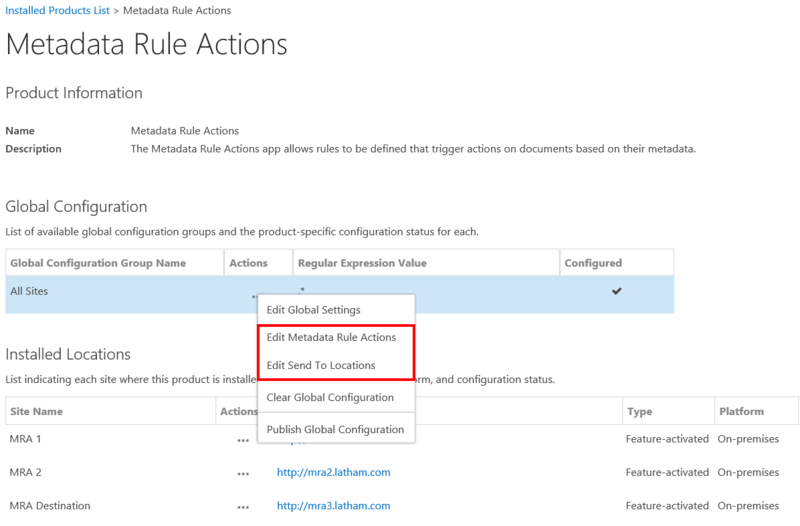Select Publish Global Configuration menu option
The height and width of the screenshot is (526, 800).
[335, 430]
